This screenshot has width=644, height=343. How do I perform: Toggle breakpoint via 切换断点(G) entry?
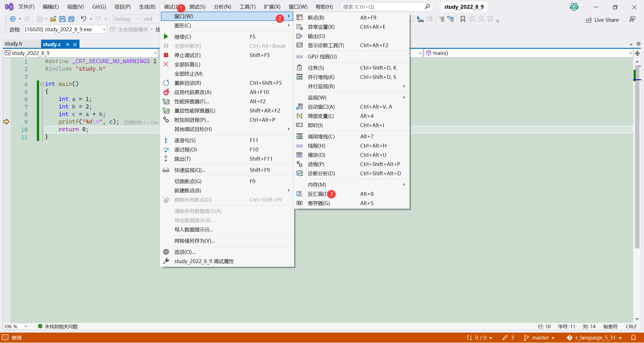click(x=187, y=181)
